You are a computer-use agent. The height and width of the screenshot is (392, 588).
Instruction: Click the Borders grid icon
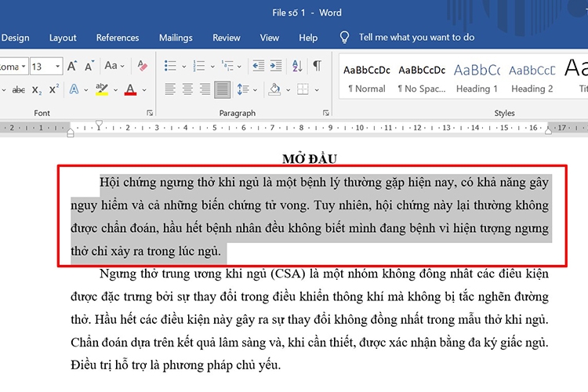point(303,89)
